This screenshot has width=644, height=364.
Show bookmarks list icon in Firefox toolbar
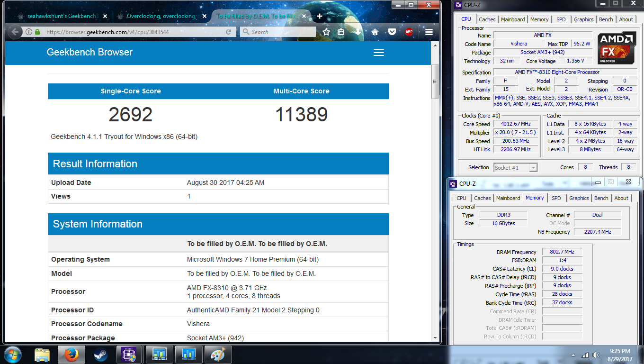[x=341, y=32]
